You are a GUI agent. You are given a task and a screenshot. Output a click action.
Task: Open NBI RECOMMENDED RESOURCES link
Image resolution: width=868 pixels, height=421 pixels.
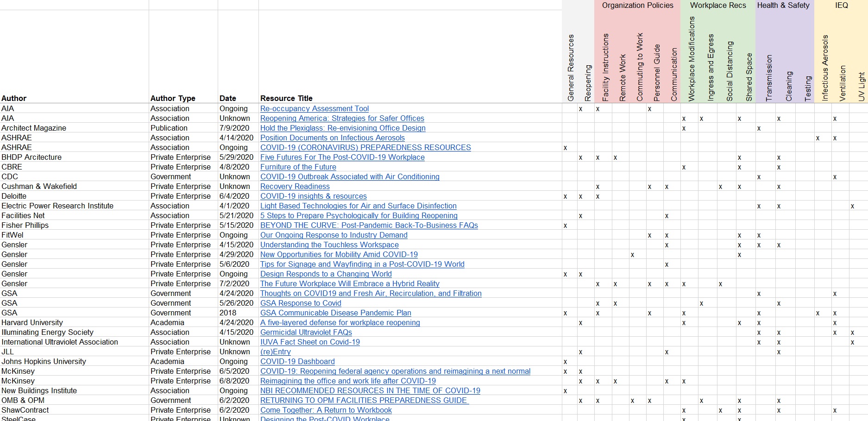[x=370, y=390]
